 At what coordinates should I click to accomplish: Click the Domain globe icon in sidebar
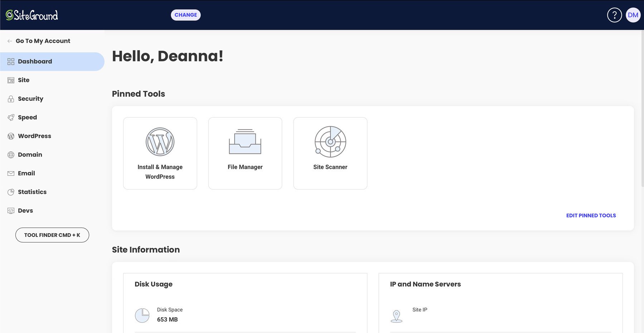[10, 155]
